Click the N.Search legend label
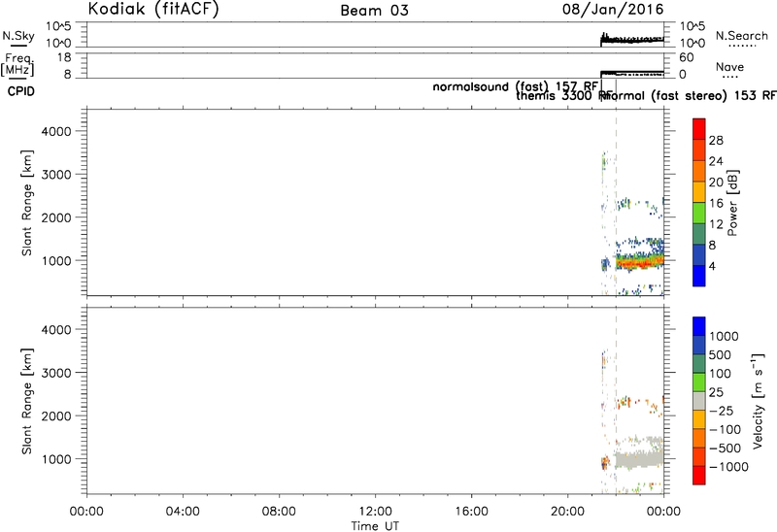This screenshot has height=532, width=777. point(741,36)
